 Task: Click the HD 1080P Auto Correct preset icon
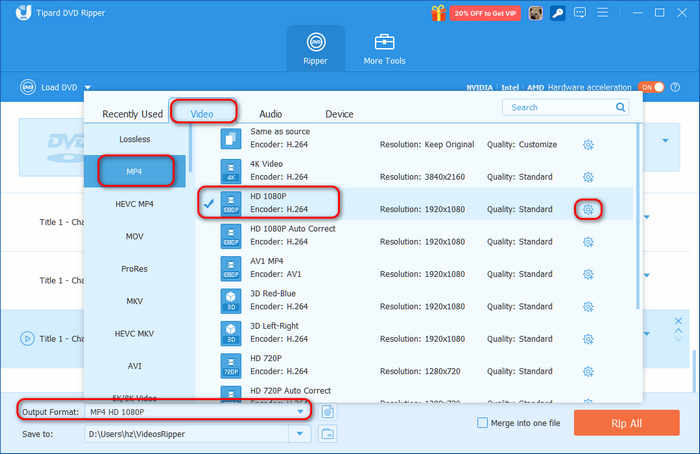tap(231, 236)
